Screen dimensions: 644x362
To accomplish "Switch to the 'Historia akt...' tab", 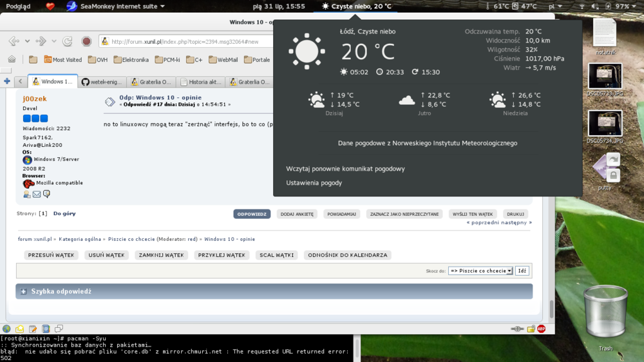I will click(201, 82).
